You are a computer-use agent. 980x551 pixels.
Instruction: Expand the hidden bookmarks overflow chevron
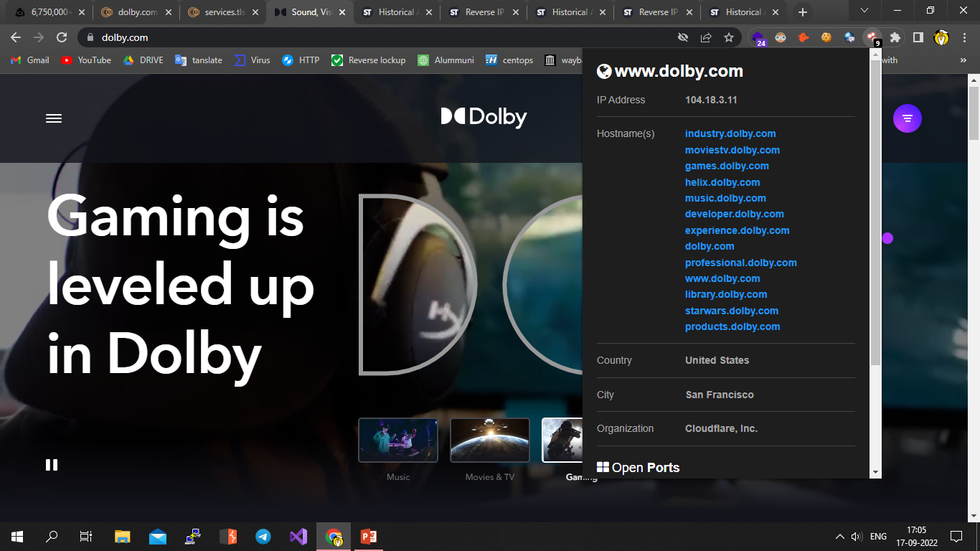tap(963, 60)
